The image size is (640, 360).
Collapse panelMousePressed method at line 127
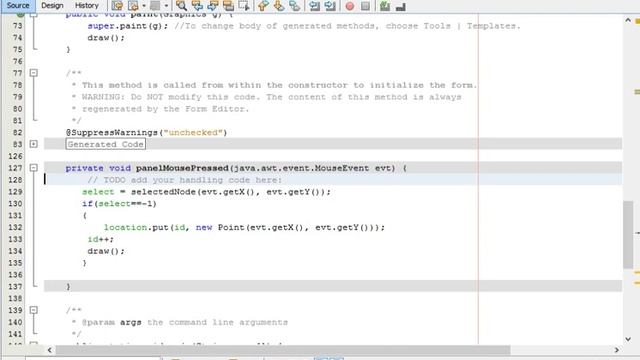click(x=34, y=168)
